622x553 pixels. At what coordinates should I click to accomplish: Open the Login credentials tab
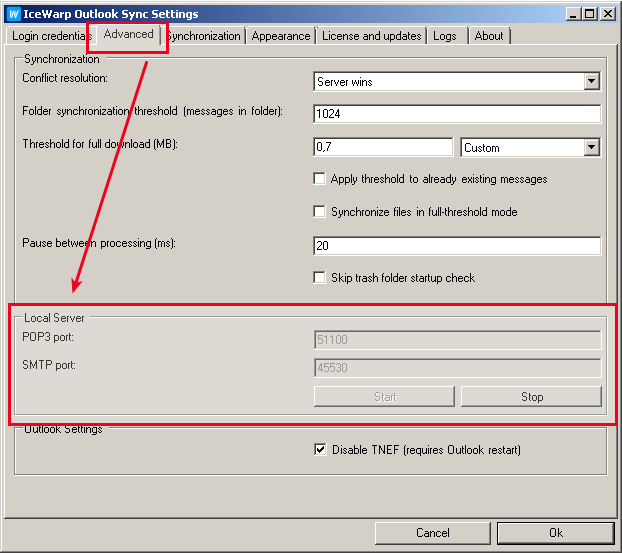click(50, 36)
